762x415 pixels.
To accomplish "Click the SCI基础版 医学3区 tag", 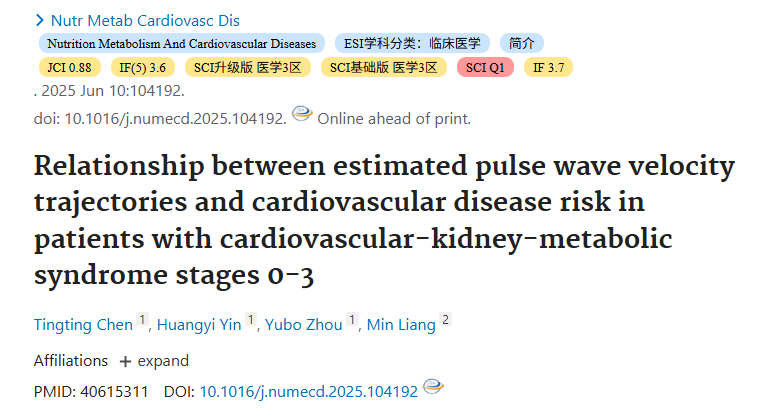I will (383, 67).
